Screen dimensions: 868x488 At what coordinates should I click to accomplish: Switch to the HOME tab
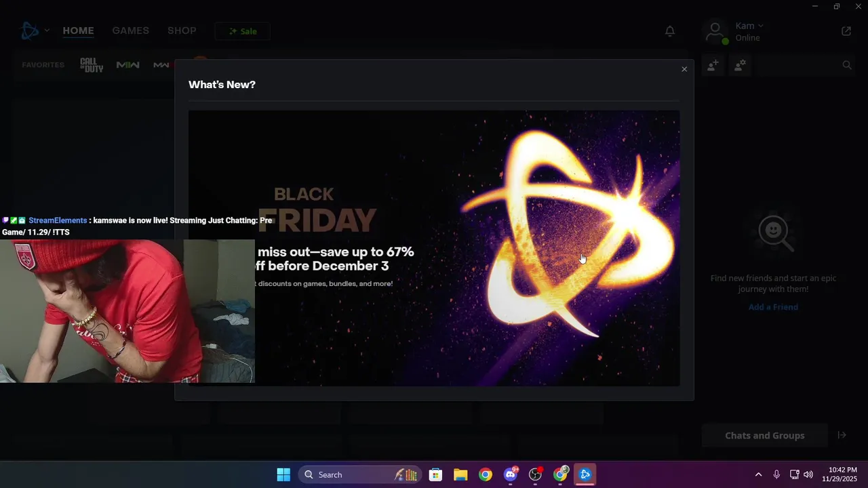tap(78, 30)
